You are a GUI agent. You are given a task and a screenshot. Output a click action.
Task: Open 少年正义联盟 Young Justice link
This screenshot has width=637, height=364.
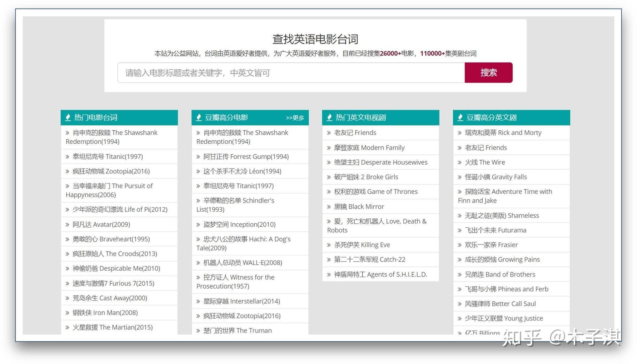pyautogui.click(x=504, y=318)
